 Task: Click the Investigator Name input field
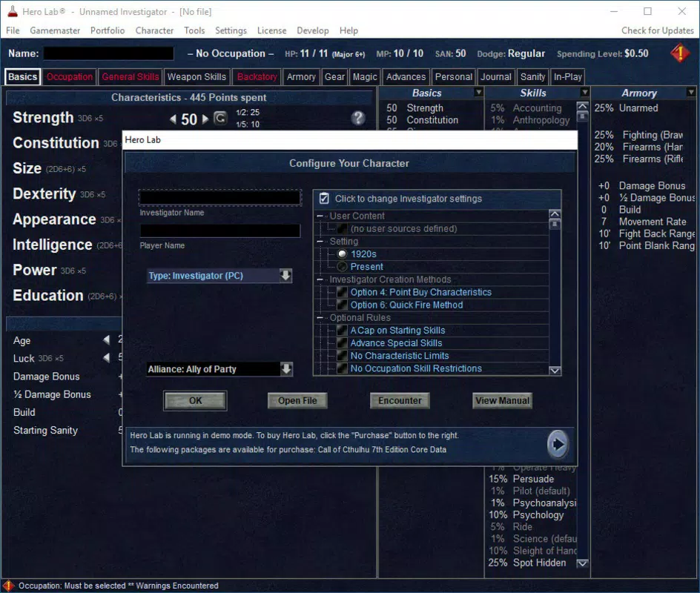220,198
